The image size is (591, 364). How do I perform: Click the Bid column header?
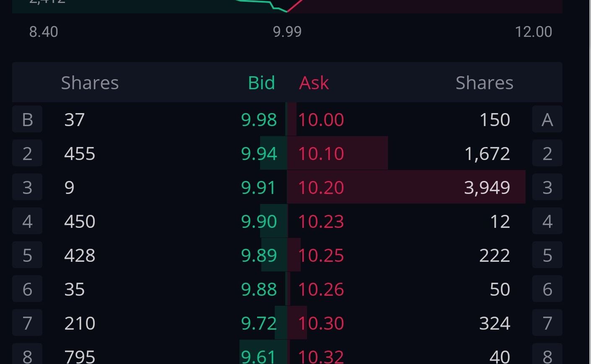point(261,83)
